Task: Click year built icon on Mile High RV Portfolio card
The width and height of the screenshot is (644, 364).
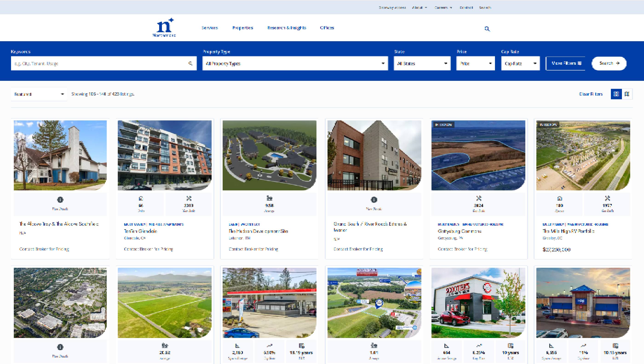Action: pyautogui.click(x=607, y=198)
